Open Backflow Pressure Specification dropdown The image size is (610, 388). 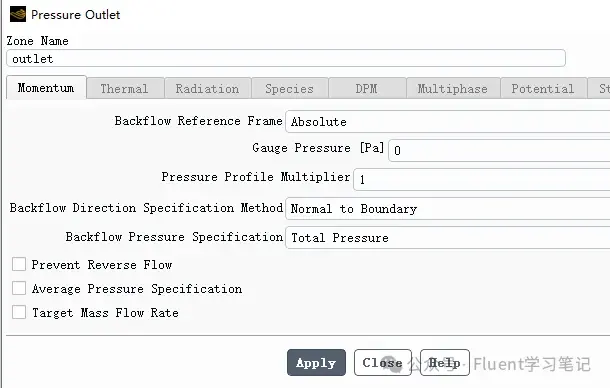click(447, 238)
